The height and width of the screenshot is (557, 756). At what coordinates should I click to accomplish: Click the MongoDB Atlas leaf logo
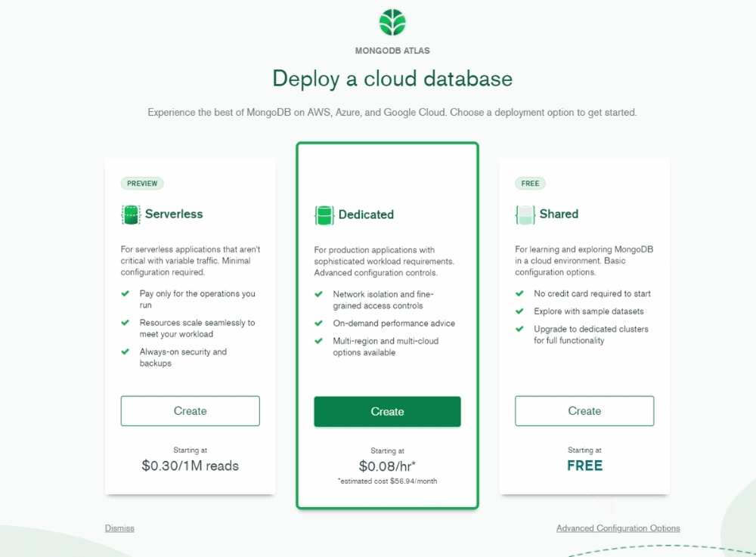[x=392, y=22]
